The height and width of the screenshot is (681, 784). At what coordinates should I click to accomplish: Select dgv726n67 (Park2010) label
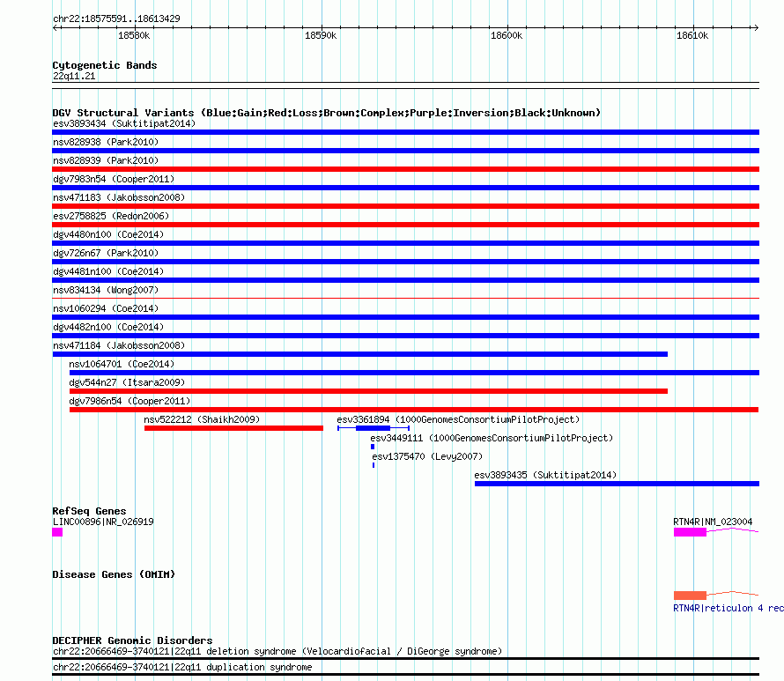(x=106, y=253)
